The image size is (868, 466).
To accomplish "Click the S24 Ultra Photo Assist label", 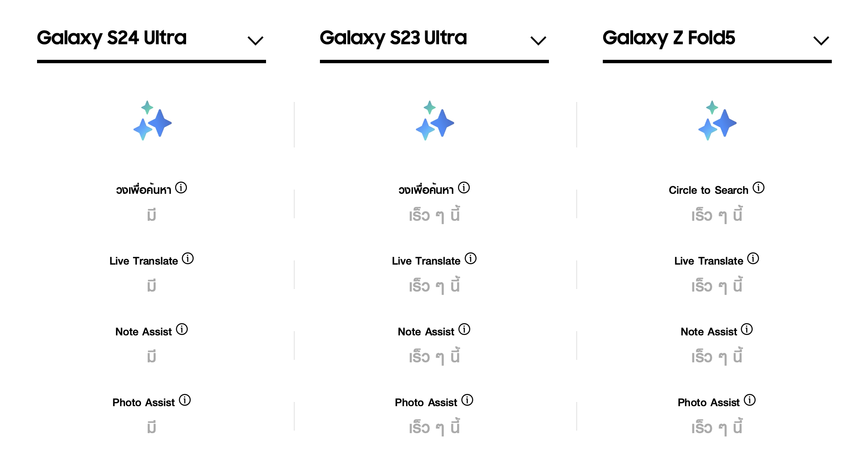I will click(x=143, y=403).
